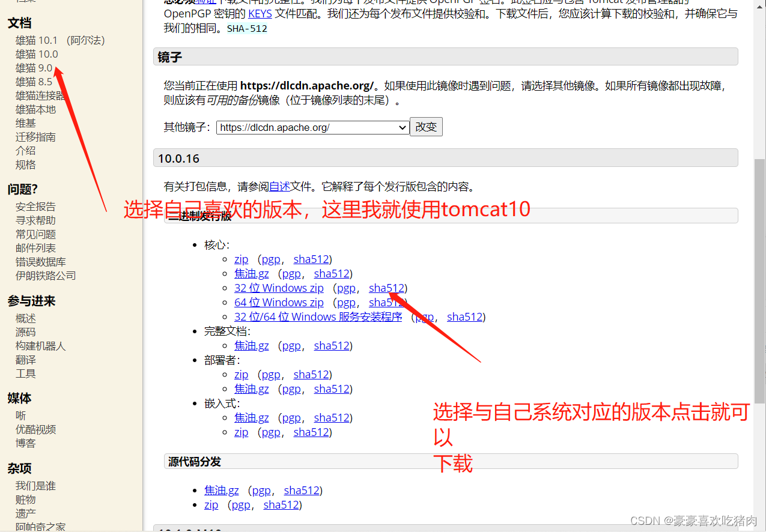
Task: Open sha512 for 嵌入式 焦油.gz
Action: click(x=332, y=418)
